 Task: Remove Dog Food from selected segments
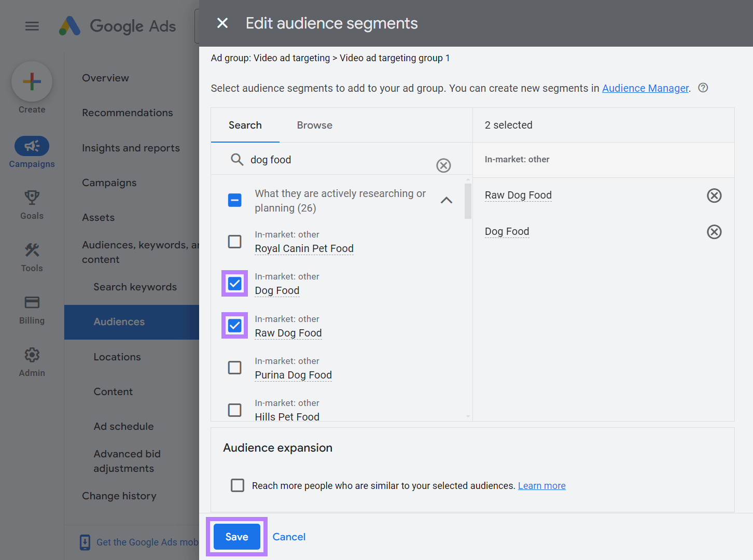point(714,232)
